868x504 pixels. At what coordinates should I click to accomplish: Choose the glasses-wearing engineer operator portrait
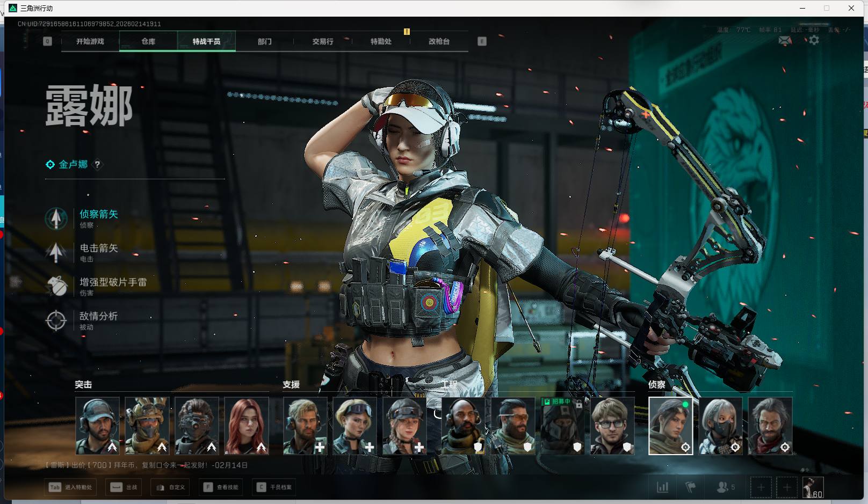click(612, 426)
